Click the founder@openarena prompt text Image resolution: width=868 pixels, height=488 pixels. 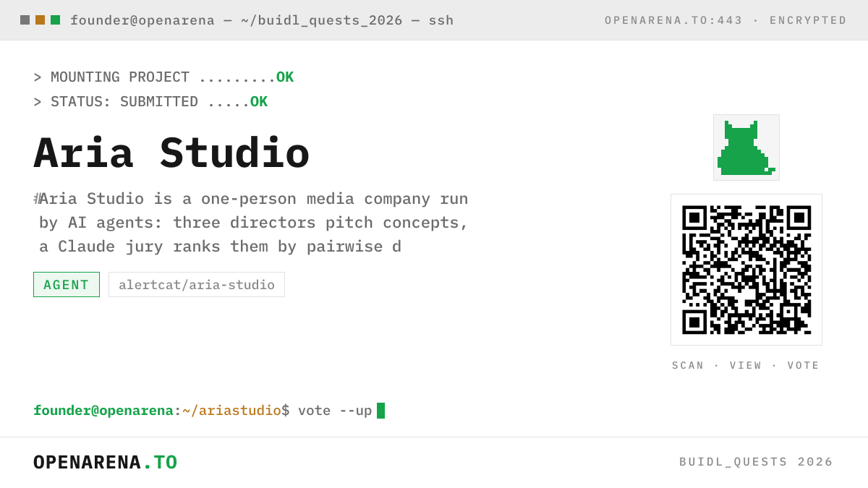pos(103,411)
